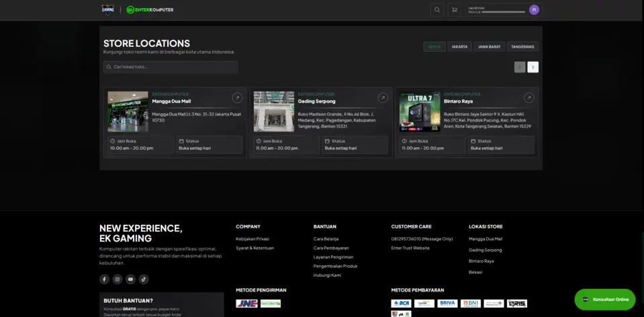Open Bekasi footer store link
The width and height of the screenshot is (644, 317).
point(475,272)
